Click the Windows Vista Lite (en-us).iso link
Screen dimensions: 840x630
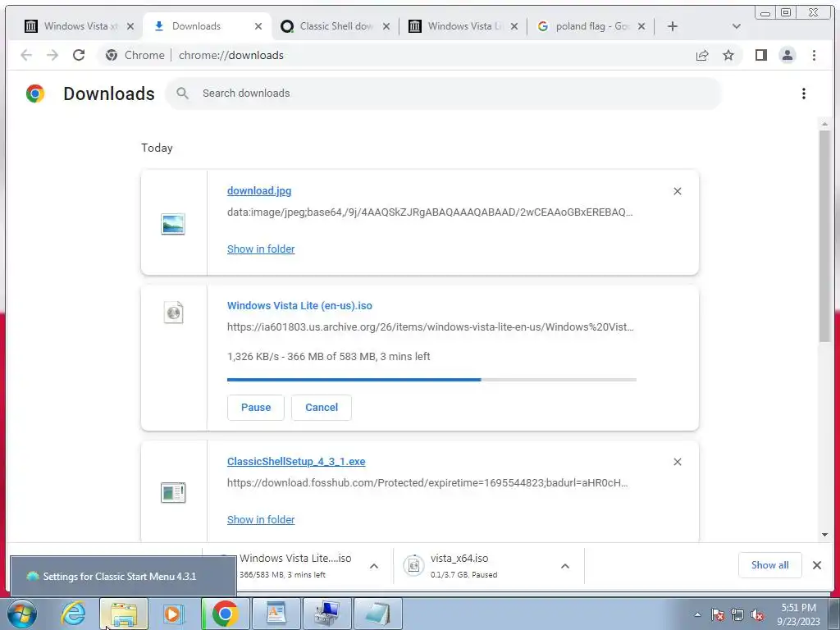299,306
